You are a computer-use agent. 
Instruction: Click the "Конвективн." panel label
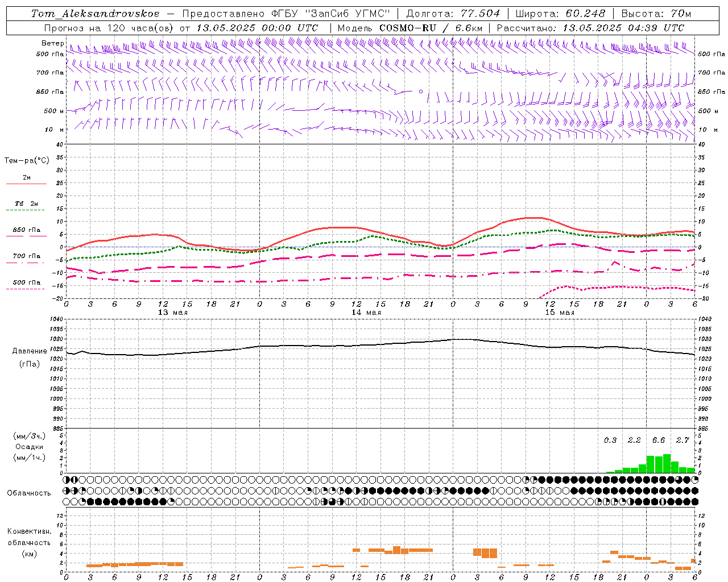[x=30, y=531]
